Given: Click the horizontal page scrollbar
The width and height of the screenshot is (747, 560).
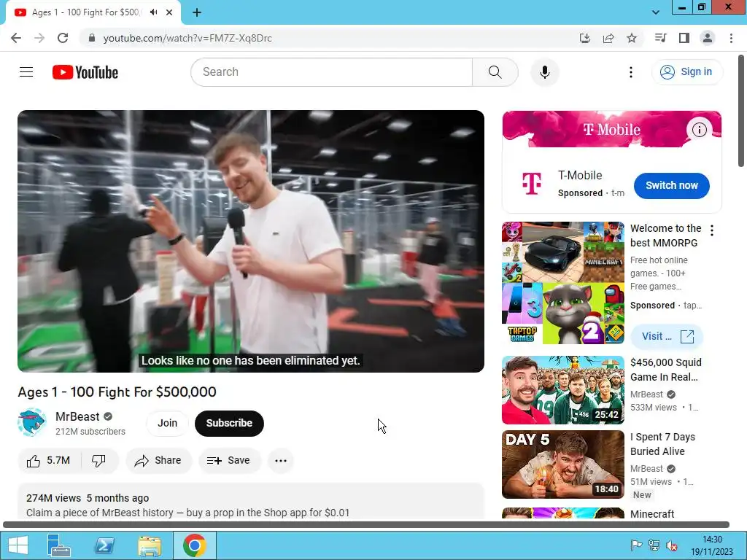Looking at the screenshot, I should tap(366, 524).
